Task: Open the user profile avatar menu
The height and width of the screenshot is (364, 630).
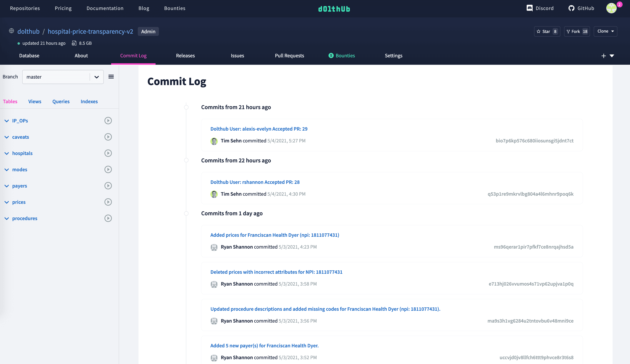Action: pos(611,8)
